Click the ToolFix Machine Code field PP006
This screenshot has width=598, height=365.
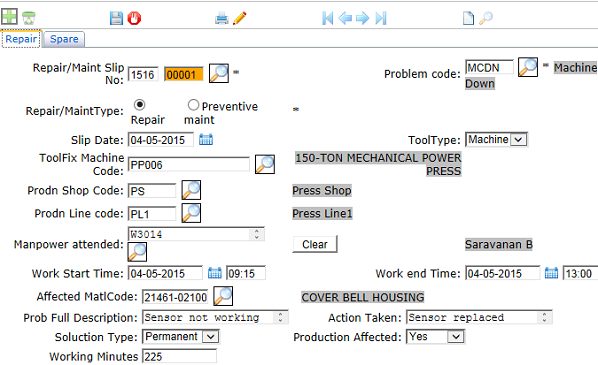tap(188, 165)
